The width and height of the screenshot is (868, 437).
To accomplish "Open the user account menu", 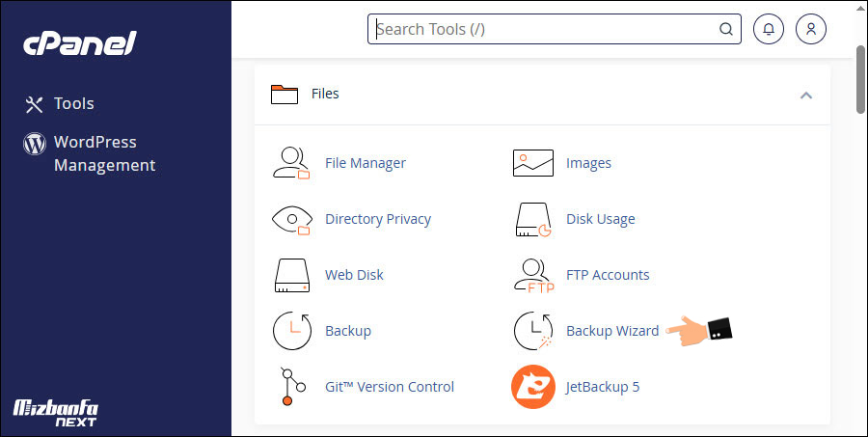I will coord(811,29).
